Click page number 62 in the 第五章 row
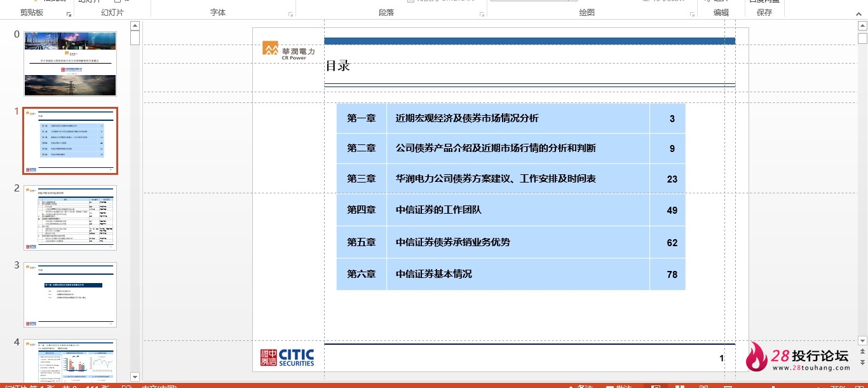Viewport: 868px width, 388px height. (x=672, y=243)
